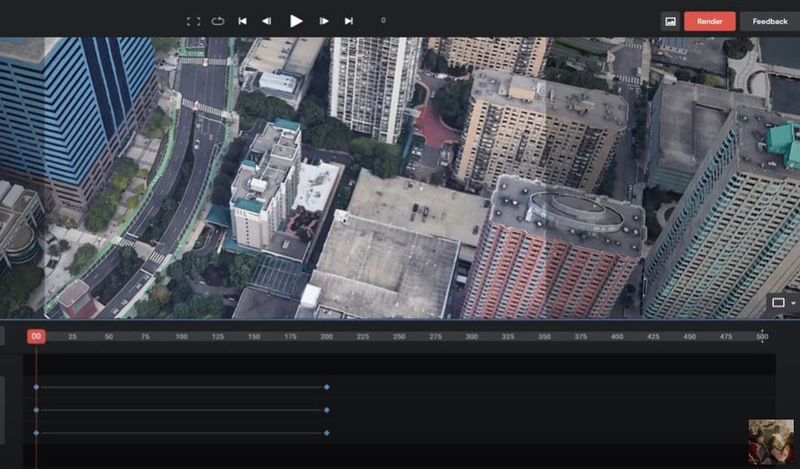The width and height of the screenshot is (800, 469).
Task: Click the snapshot image icon beside Render
Action: 670,21
